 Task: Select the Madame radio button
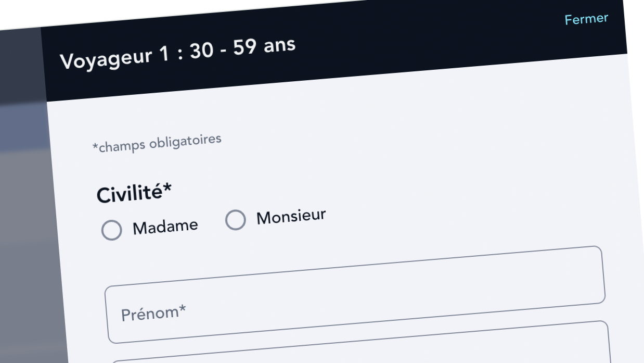coord(111,230)
